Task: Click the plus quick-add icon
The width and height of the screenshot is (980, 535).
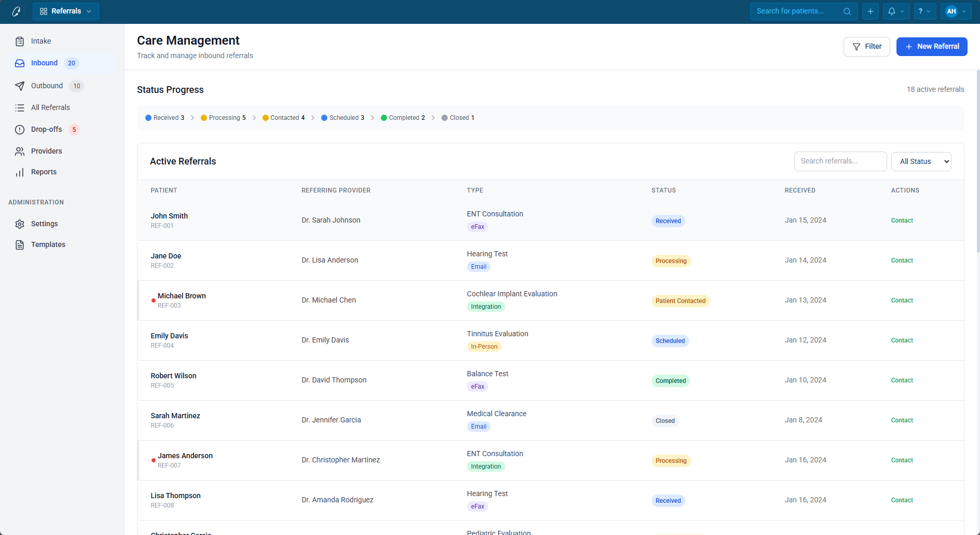Action: coord(871,11)
